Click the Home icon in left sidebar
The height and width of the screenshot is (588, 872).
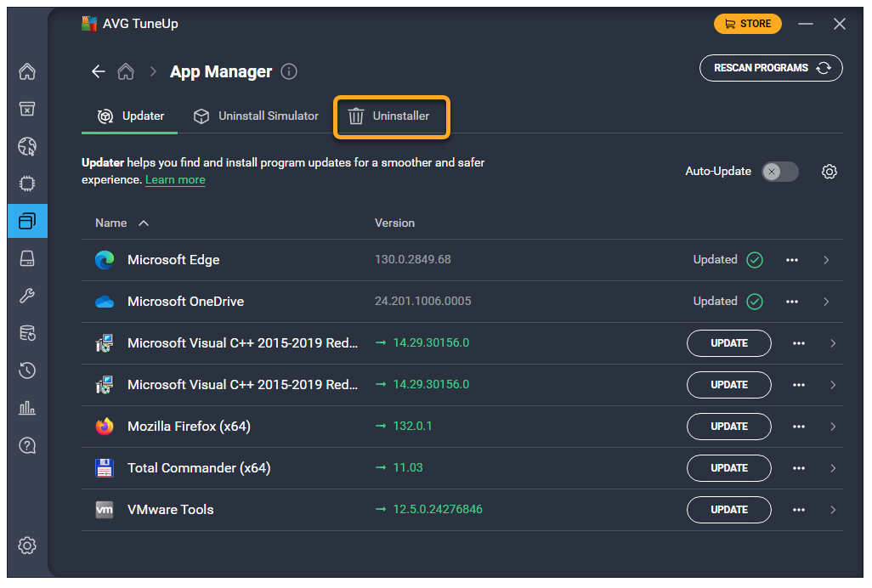27,71
